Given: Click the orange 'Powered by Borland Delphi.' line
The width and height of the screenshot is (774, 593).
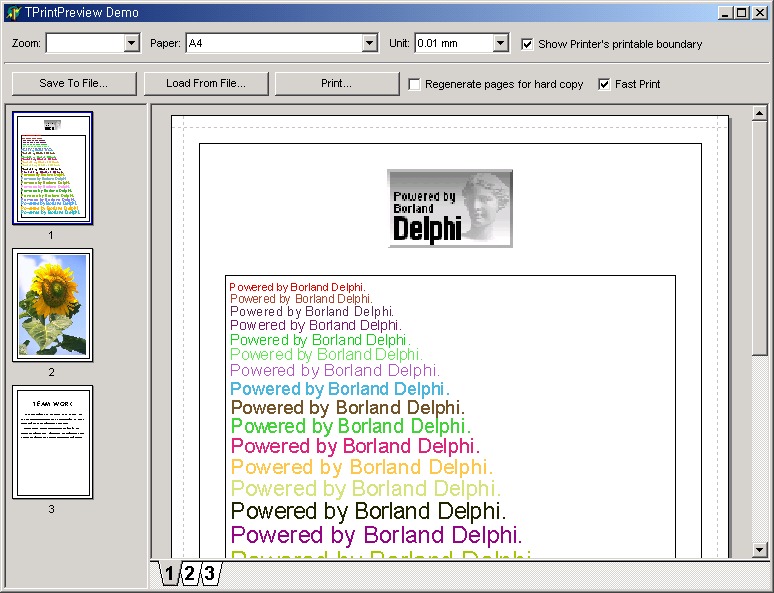Looking at the screenshot, I should (x=361, y=467).
